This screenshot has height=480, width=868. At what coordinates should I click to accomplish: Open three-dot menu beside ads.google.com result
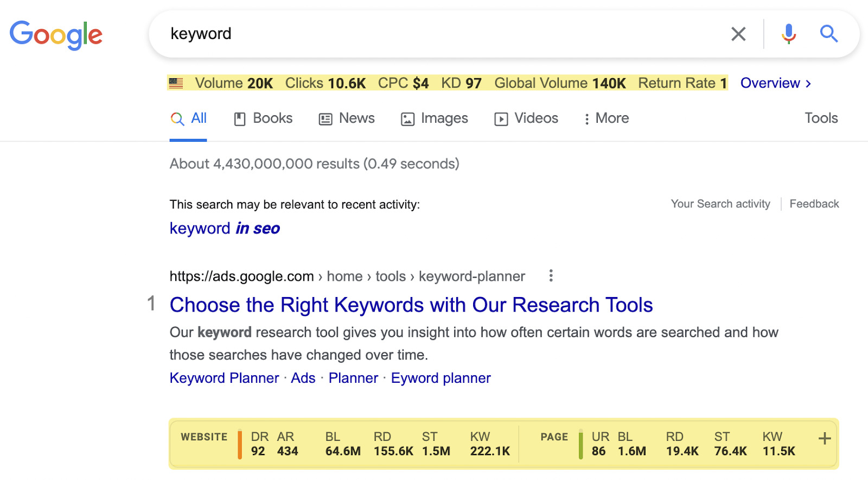tap(551, 276)
